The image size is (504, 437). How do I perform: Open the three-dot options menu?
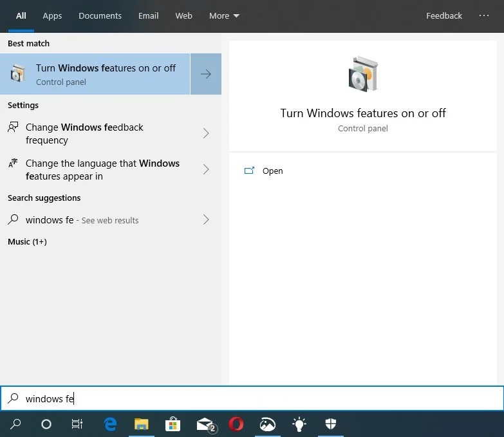coord(484,15)
